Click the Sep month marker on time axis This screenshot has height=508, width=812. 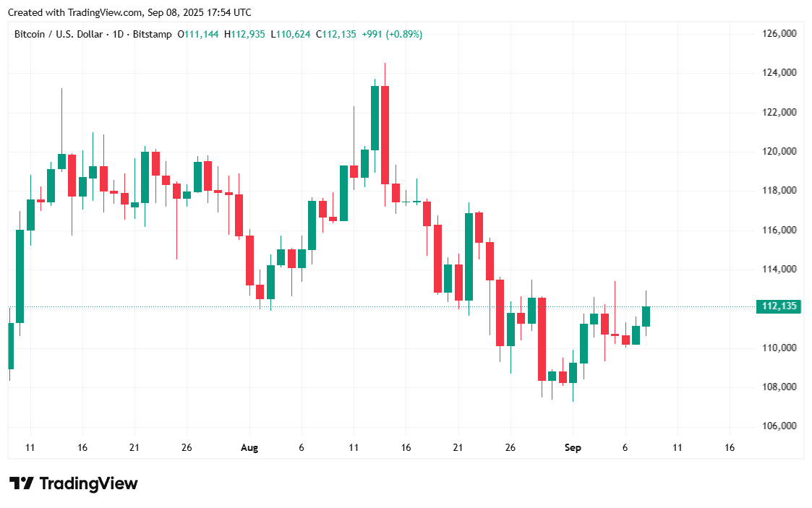click(573, 448)
